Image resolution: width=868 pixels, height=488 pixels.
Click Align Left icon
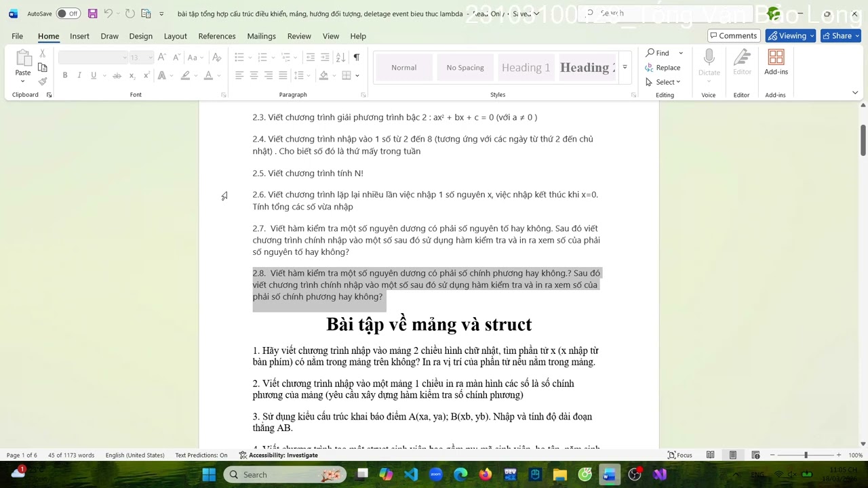click(x=239, y=75)
